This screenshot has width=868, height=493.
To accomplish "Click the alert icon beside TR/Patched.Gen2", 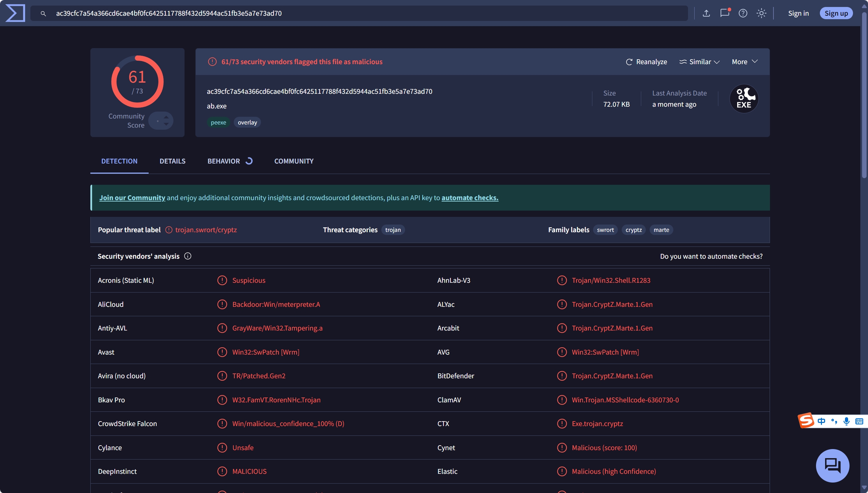I will pyautogui.click(x=222, y=376).
